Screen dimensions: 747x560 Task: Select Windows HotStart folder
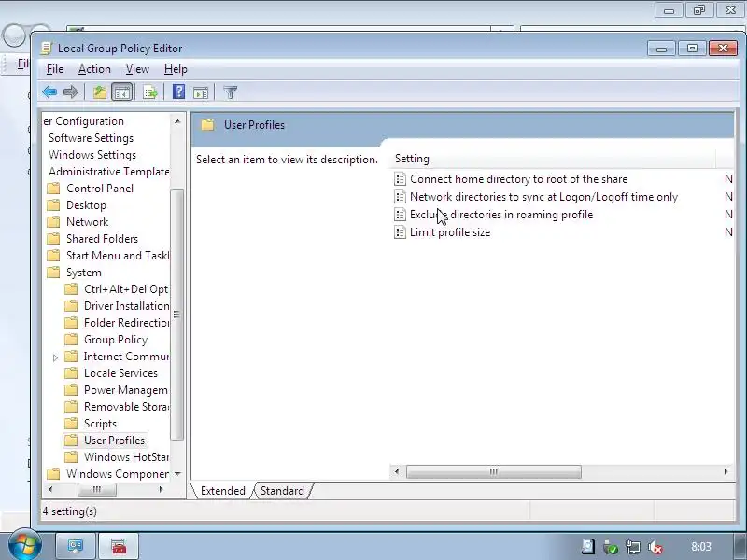127,457
